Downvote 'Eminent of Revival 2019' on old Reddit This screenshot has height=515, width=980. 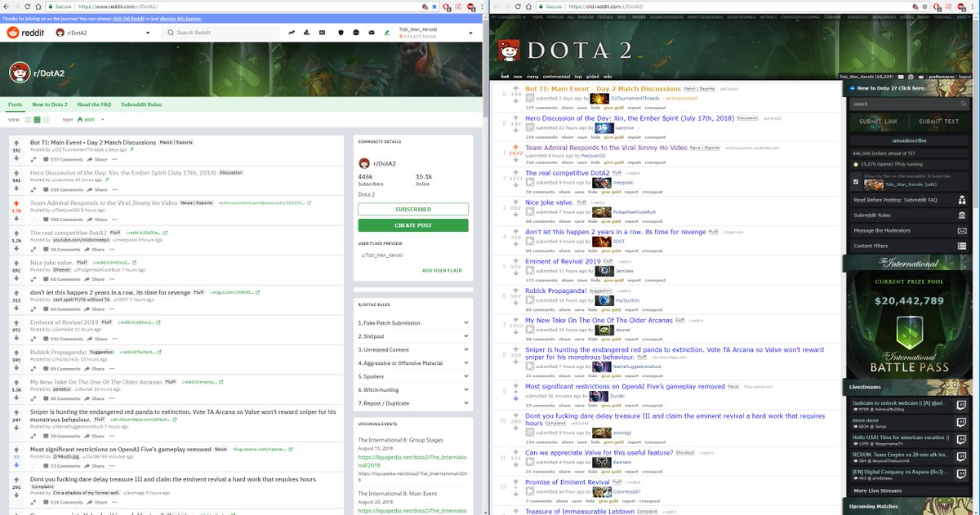515,273
